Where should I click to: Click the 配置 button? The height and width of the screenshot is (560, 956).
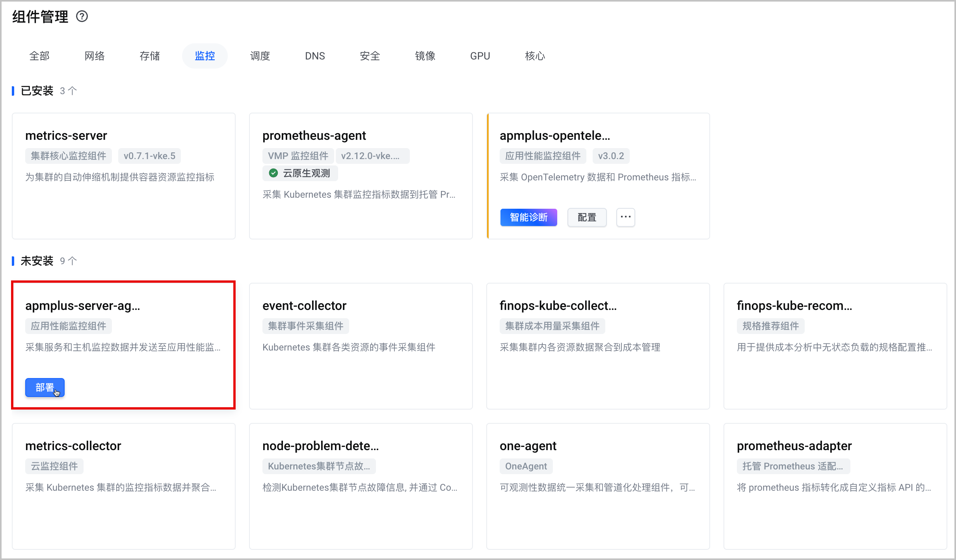coord(587,217)
